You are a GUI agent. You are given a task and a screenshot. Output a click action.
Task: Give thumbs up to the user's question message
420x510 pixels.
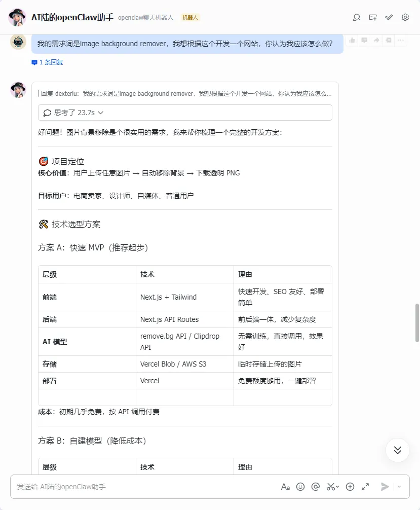coord(352,40)
